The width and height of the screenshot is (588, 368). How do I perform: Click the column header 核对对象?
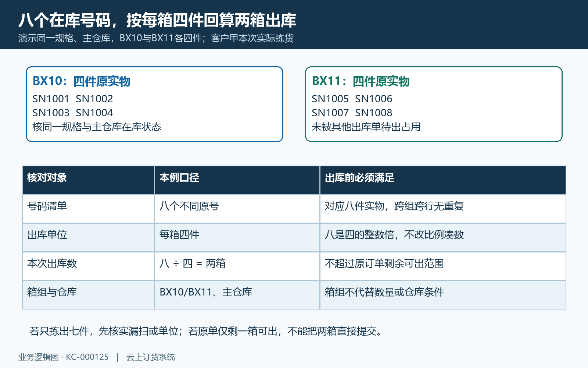[88, 180]
